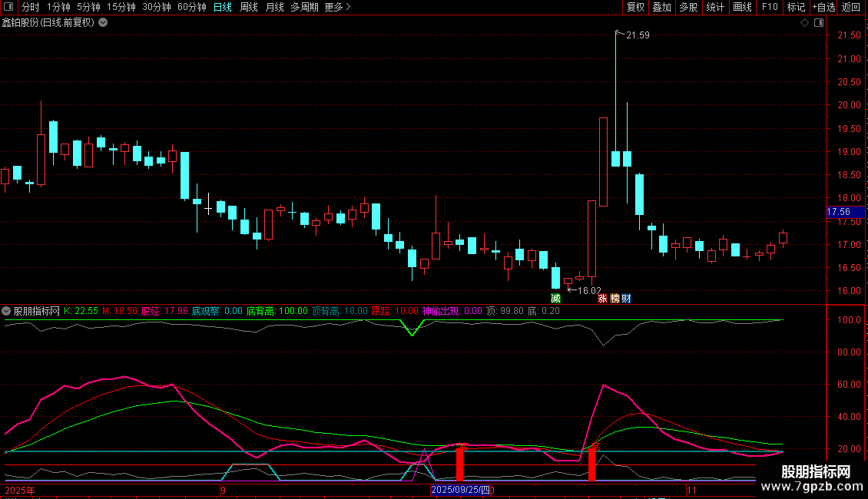Image resolution: width=868 pixels, height=499 pixels.
Task: Click the 榜 marker icon below the chart
Action: pyautogui.click(x=615, y=298)
